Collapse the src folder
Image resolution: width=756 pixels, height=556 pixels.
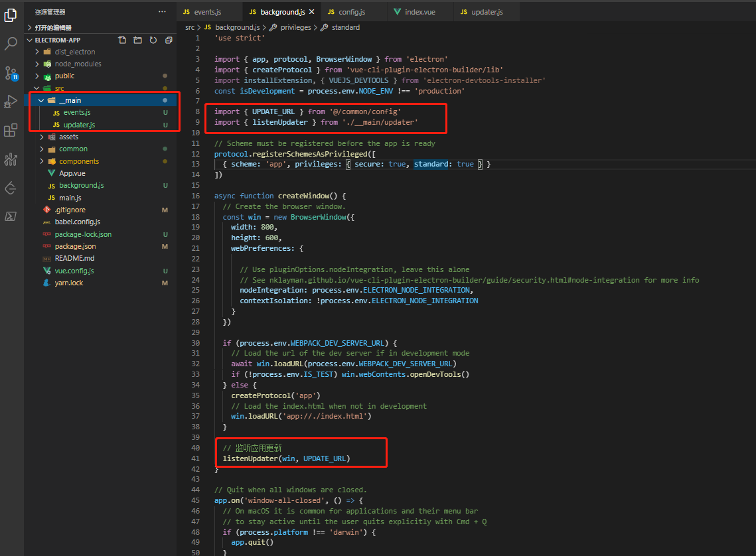pos(38,88)
